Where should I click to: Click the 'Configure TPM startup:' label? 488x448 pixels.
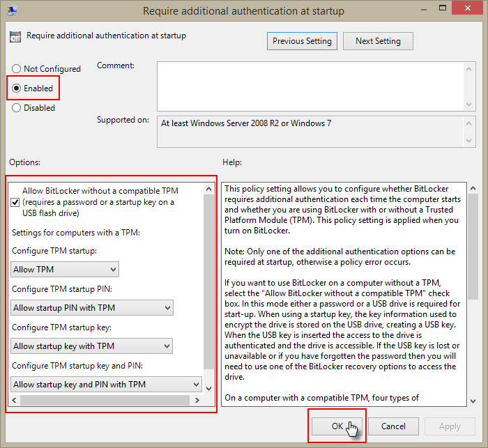(54, 251)
